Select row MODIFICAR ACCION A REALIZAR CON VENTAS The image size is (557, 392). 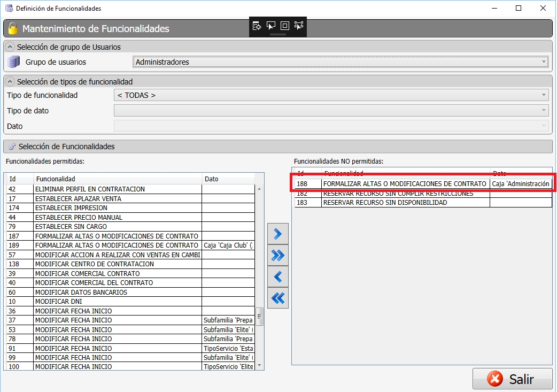131,255
